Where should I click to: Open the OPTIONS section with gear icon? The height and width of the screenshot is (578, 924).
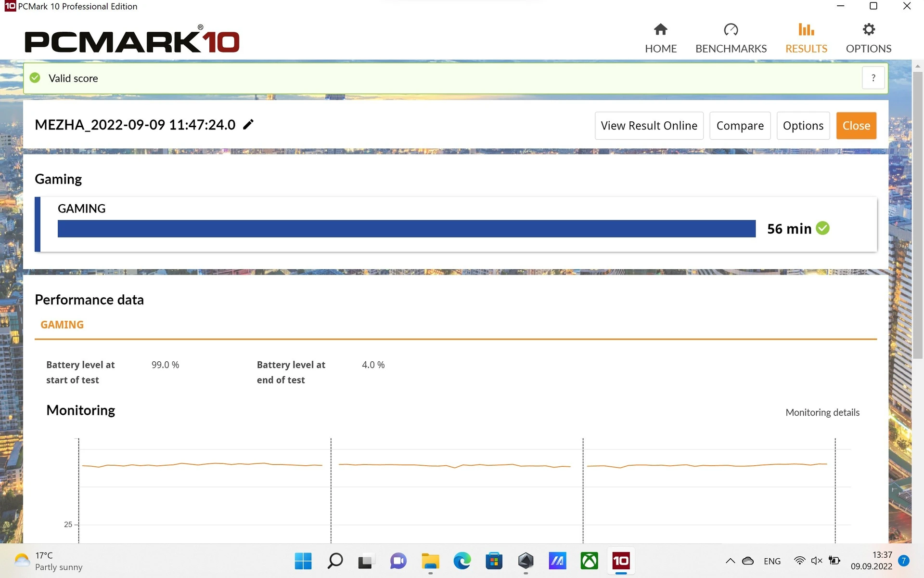click(869, 39)
